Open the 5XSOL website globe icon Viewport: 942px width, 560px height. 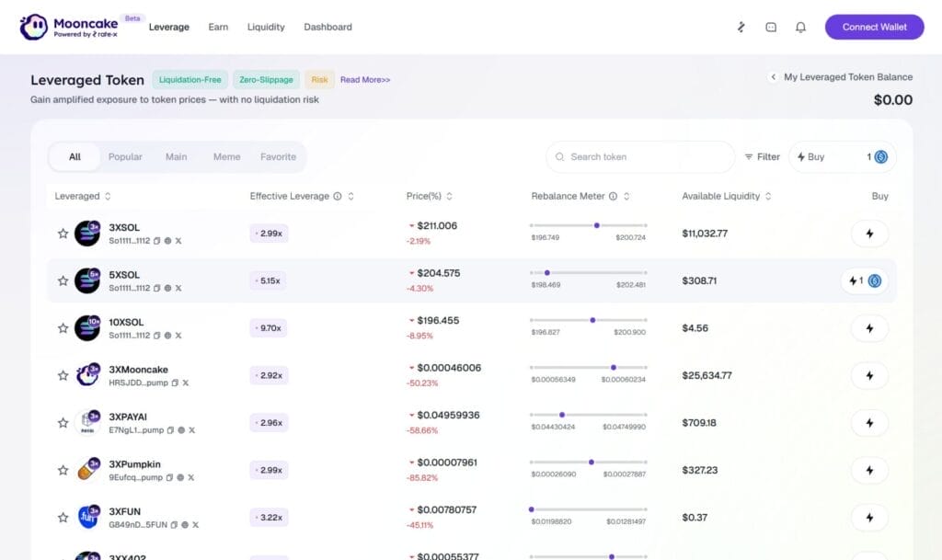[167, 288]
